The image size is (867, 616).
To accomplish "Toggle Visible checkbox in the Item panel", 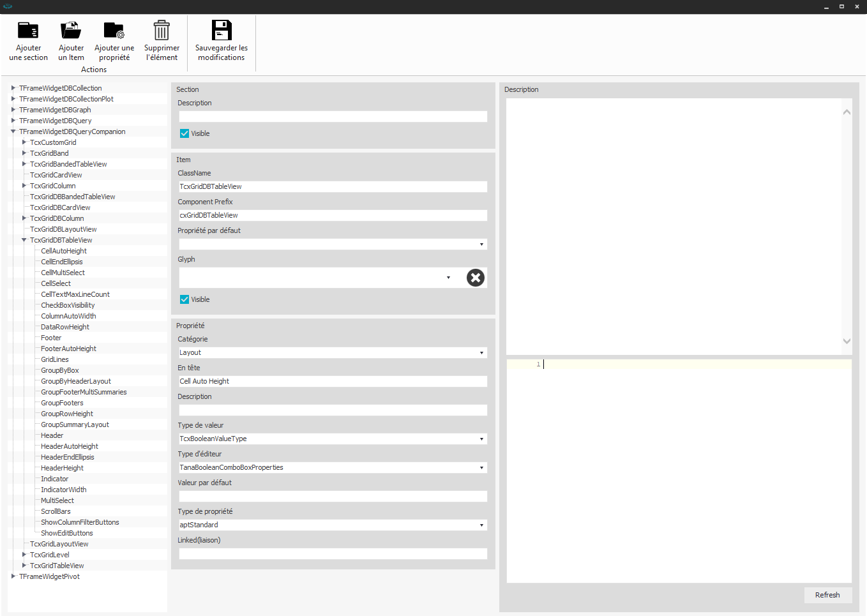I will pyautogui.click(x=185, y=299).
